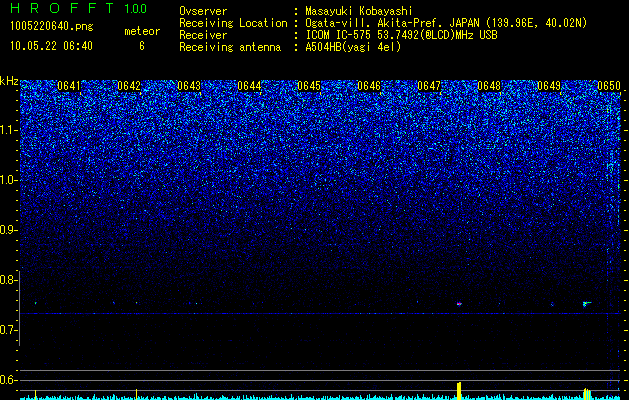Click the yellow 'meteor' label
This screenshot has height=400, width=629.
point(142,31)
